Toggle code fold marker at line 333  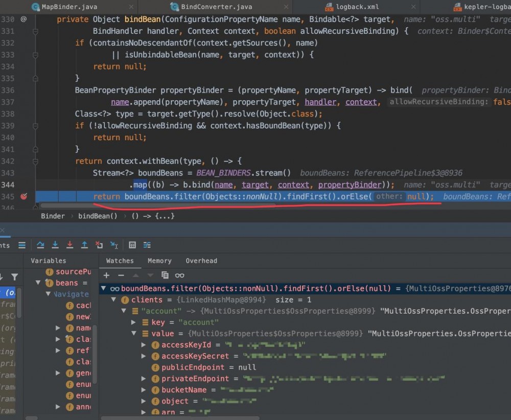[36, 55]
